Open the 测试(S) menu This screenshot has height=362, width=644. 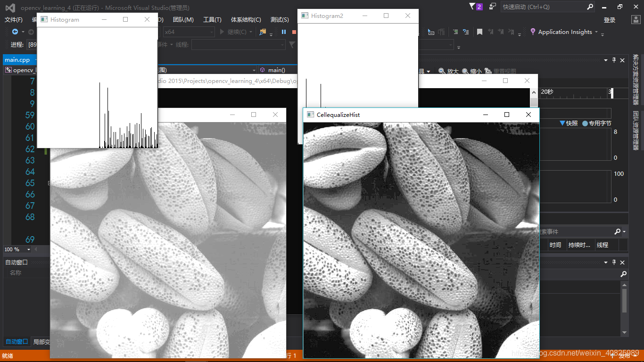point(280,20)
